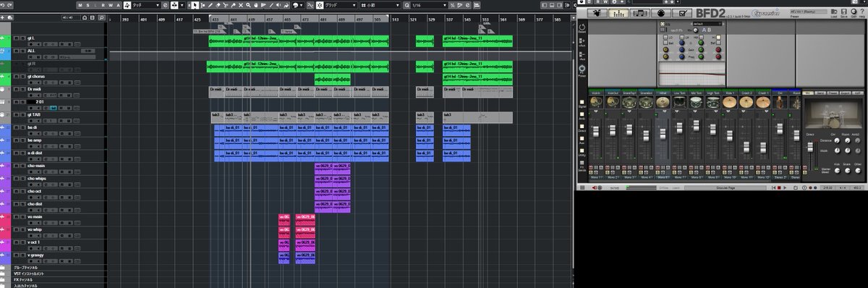Open BFD2 mixer page icon
Image resolution: width=868 pixels, height=288 pixels.
[x=618, y=12]
